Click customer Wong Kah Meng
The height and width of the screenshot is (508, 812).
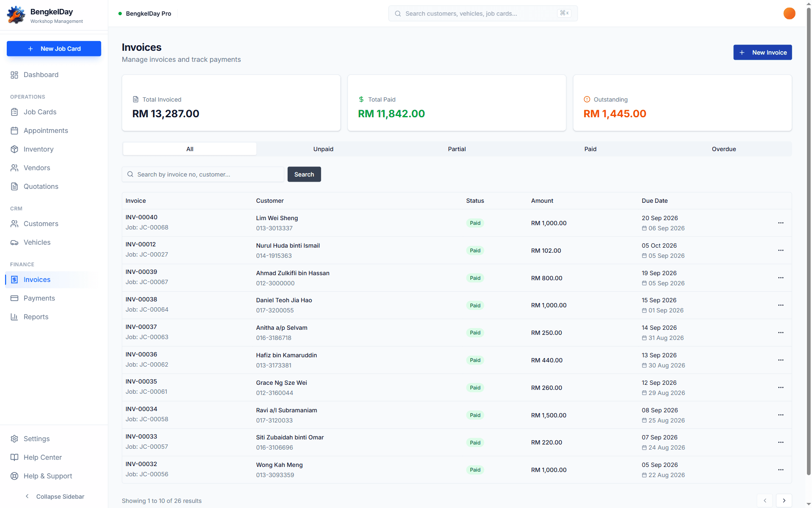click(279, 465)
